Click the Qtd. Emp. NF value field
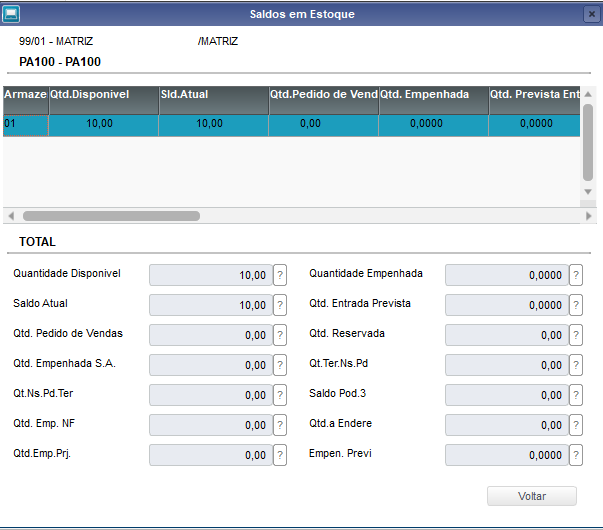The width and height of the screenshot is (603, 530). (x=211, y=425)
